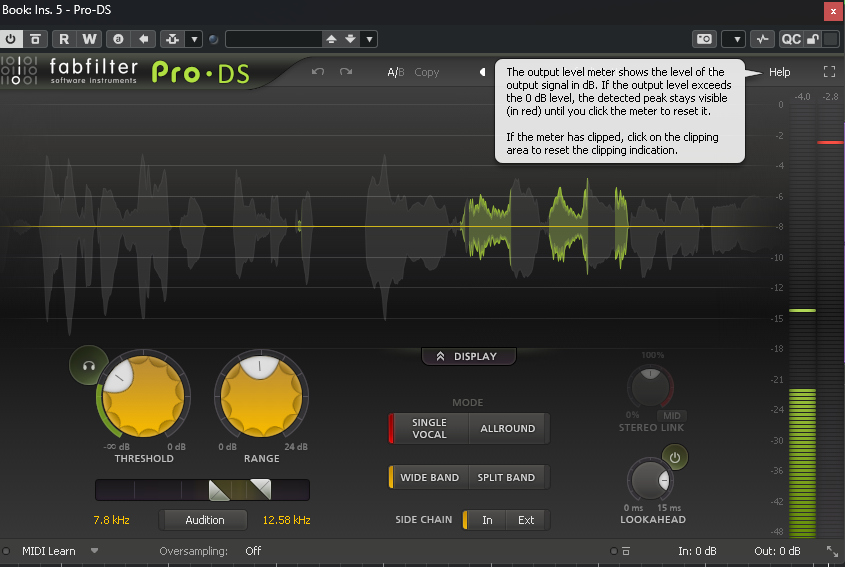Image resolution: width=845 pixels, height=567 pixels.
Task: Open the side-chain routing dropdown arrow
Action: [x=194, y=39]
